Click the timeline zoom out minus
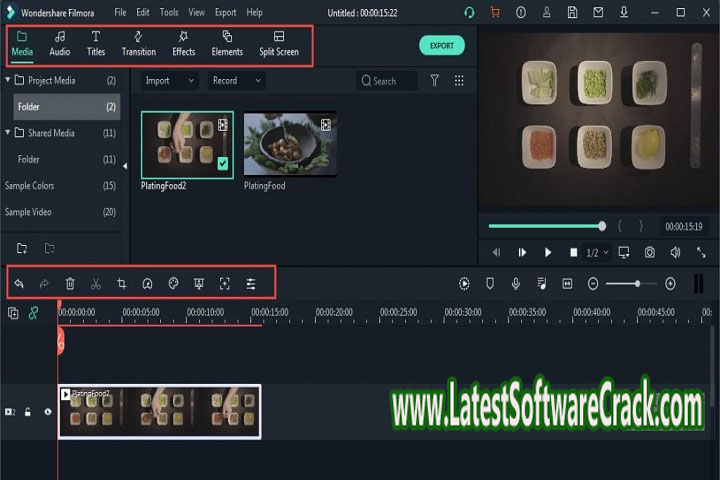 [593, 284]
